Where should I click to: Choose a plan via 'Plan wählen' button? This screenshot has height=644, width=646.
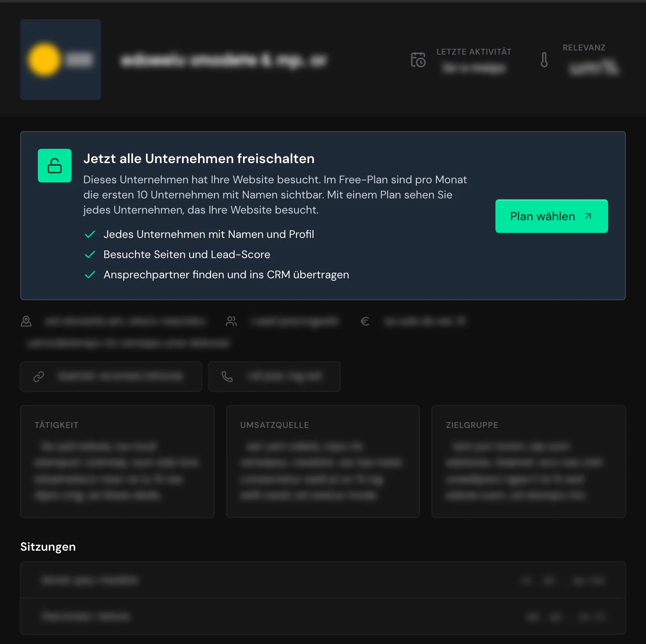pyautogui.click(x=552, y=216)
